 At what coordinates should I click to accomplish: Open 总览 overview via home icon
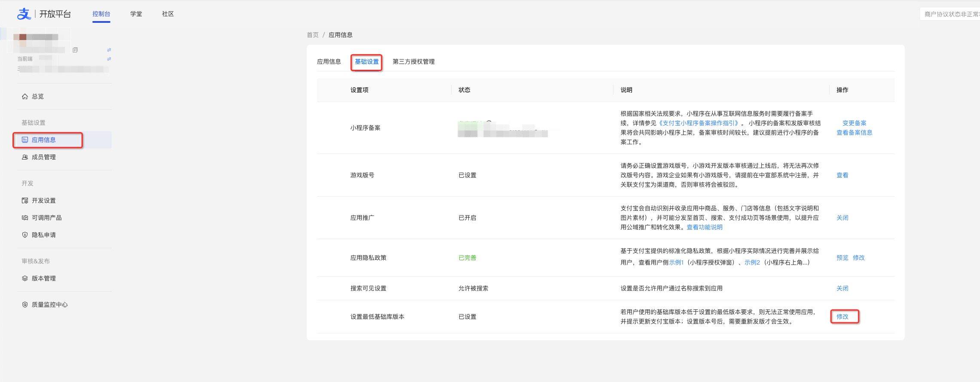coord(25,96)
